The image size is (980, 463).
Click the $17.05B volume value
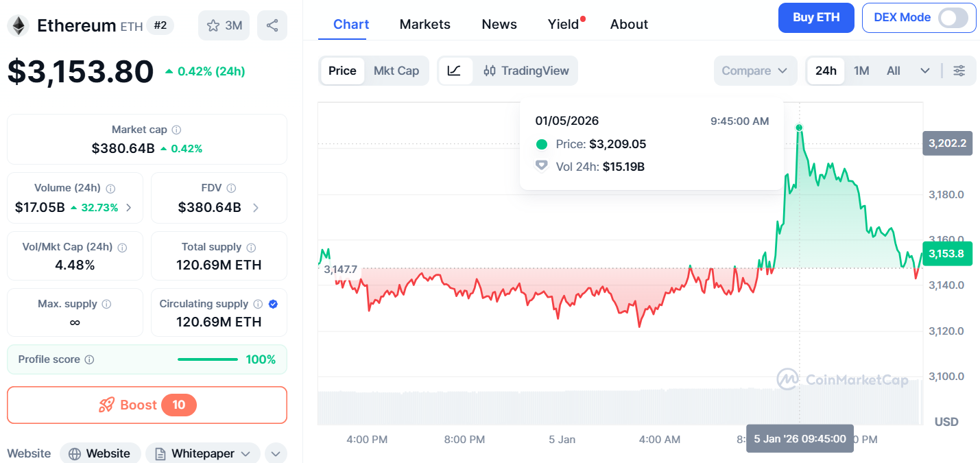click(x=40, y=207)
